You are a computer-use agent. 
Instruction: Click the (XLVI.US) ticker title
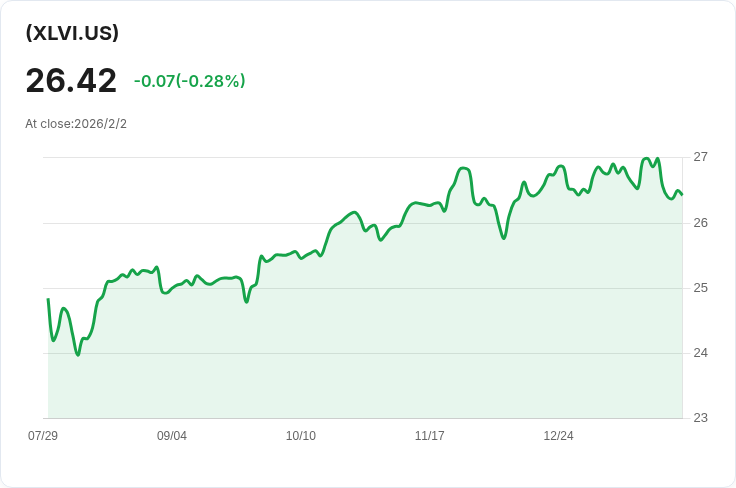pyautogui.click(x=72, y=33)
